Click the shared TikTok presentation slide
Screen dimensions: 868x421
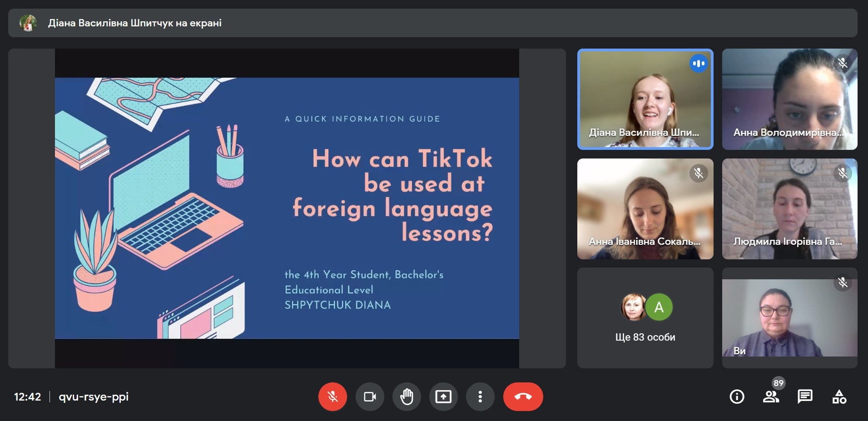(x=287, y=208)
